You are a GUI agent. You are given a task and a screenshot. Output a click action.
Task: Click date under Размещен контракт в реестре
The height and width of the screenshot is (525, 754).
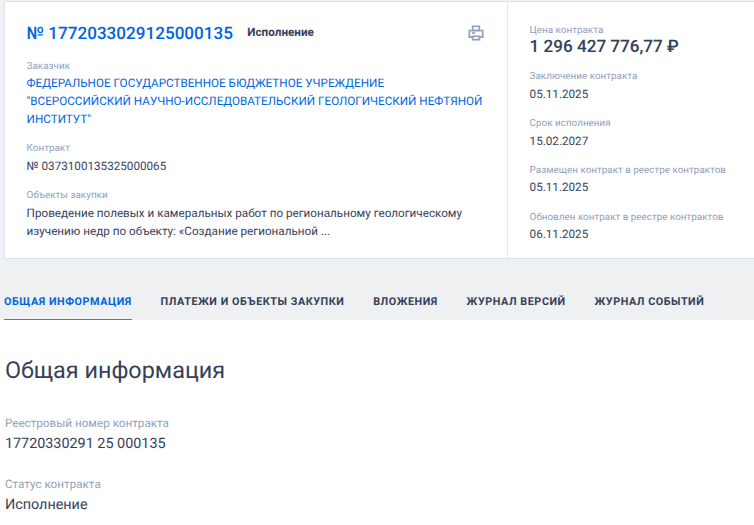[x=559, y=187]
